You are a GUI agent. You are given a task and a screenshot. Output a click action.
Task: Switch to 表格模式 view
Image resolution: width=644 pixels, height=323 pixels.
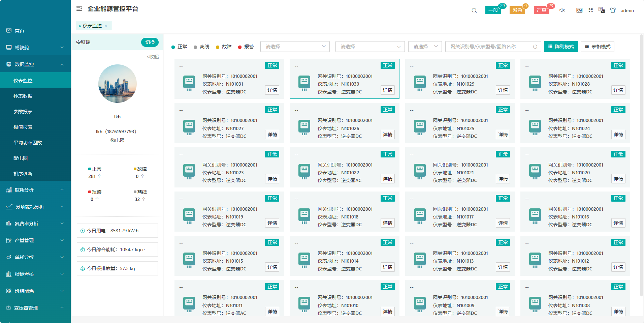pos(597,47)
